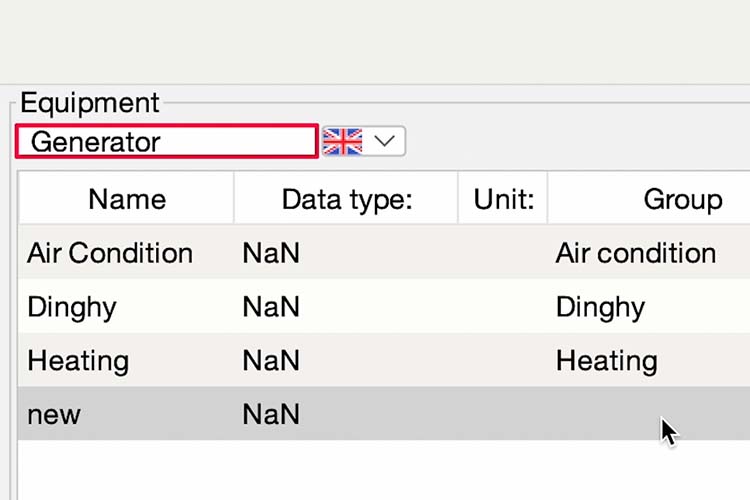Viewport: 750px width, 500px height.
Task: Click NaN data type in Dinghy row
Action: [271, 307]
